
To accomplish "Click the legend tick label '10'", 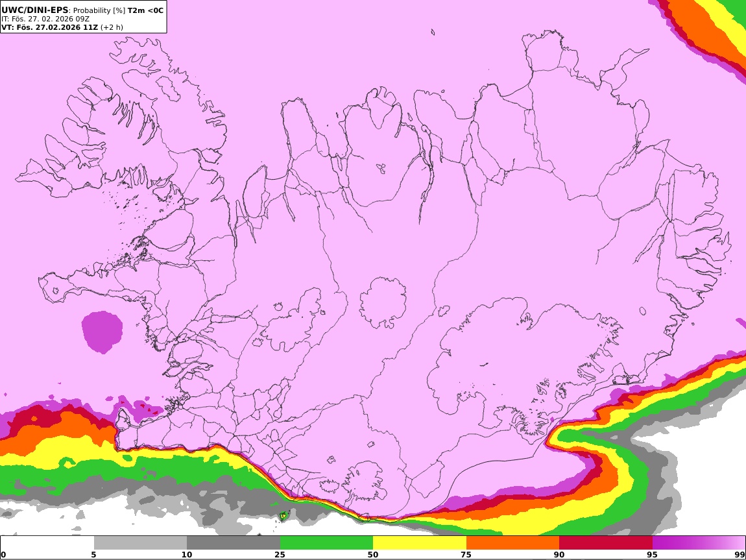I will click(187, 554).
